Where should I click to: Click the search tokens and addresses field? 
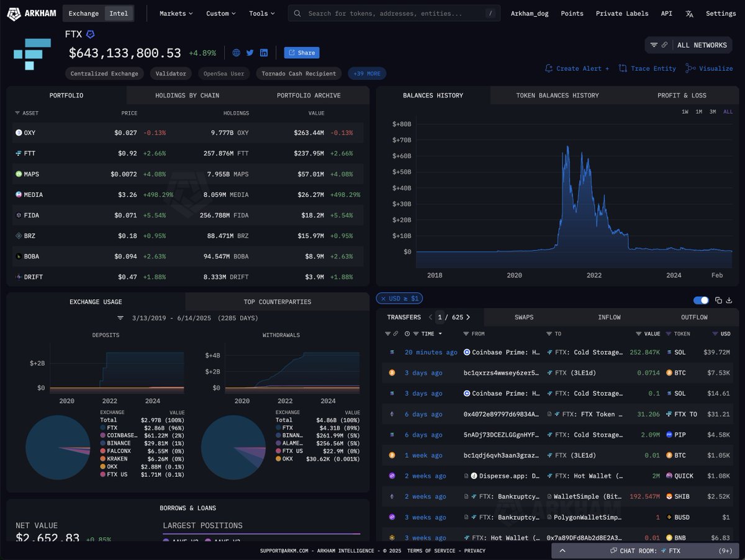pos(394,13)
